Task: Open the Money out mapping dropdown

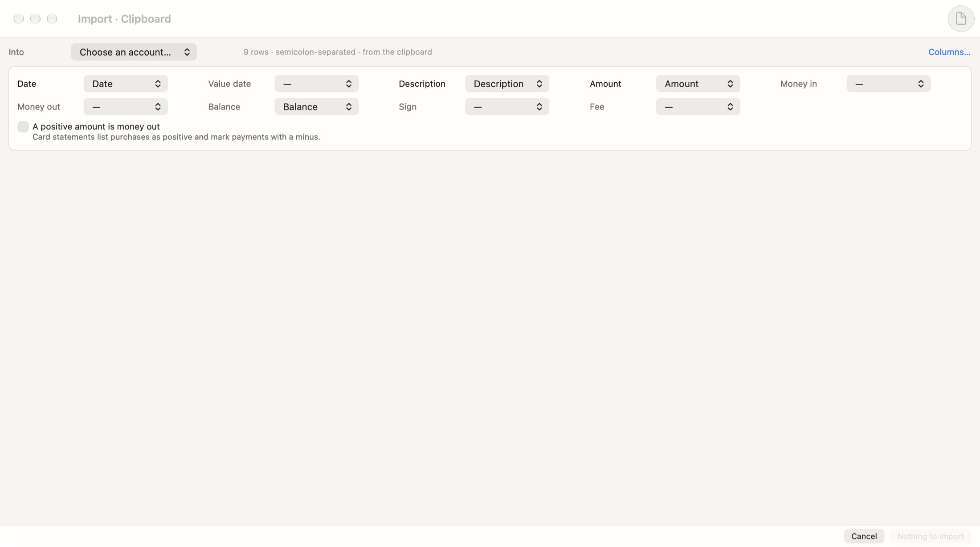Action: (126, 107)
